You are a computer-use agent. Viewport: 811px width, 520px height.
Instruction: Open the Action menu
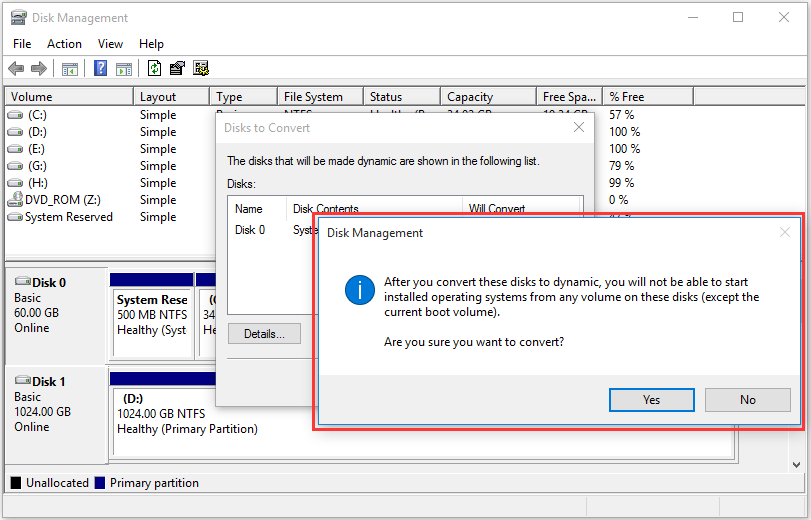point(64,44)
